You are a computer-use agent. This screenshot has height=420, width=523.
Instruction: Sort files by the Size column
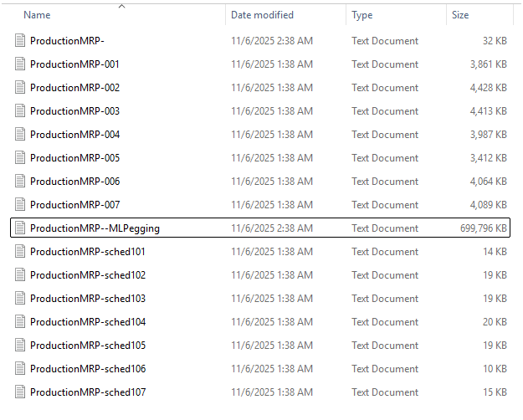pos(460,15)
